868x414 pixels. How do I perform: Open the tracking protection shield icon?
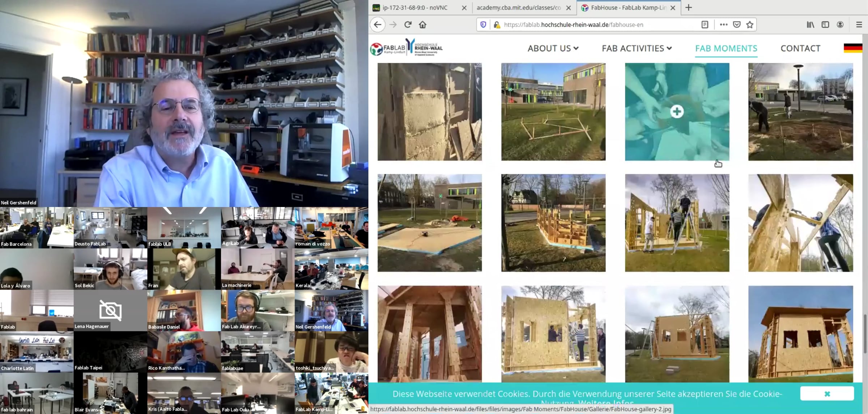click(483, 25)
